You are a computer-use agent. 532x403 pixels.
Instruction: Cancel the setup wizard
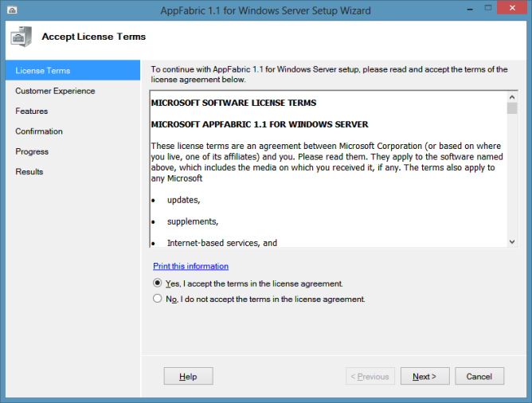click(479, 377)
